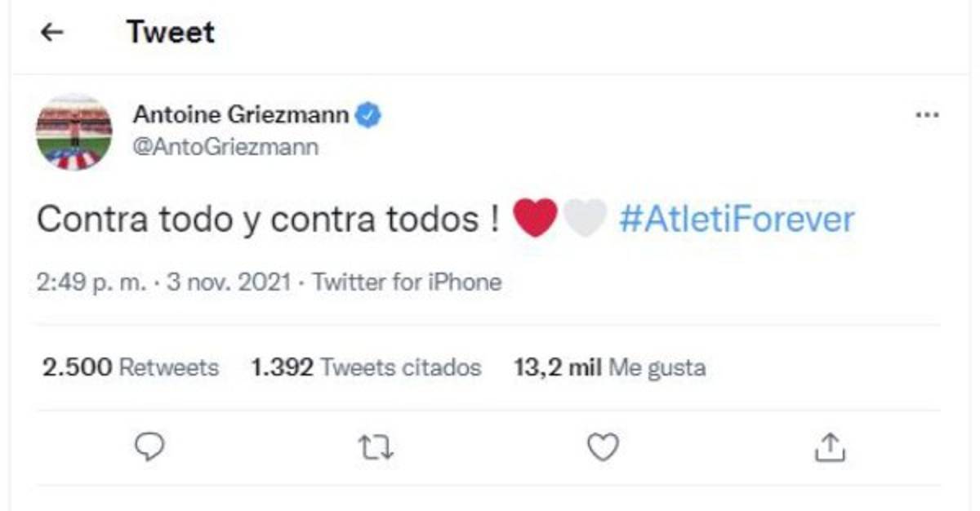Screen dimensions: 980x511
Task: View the 2.500 Retweets list
Action: coord(131,367)
